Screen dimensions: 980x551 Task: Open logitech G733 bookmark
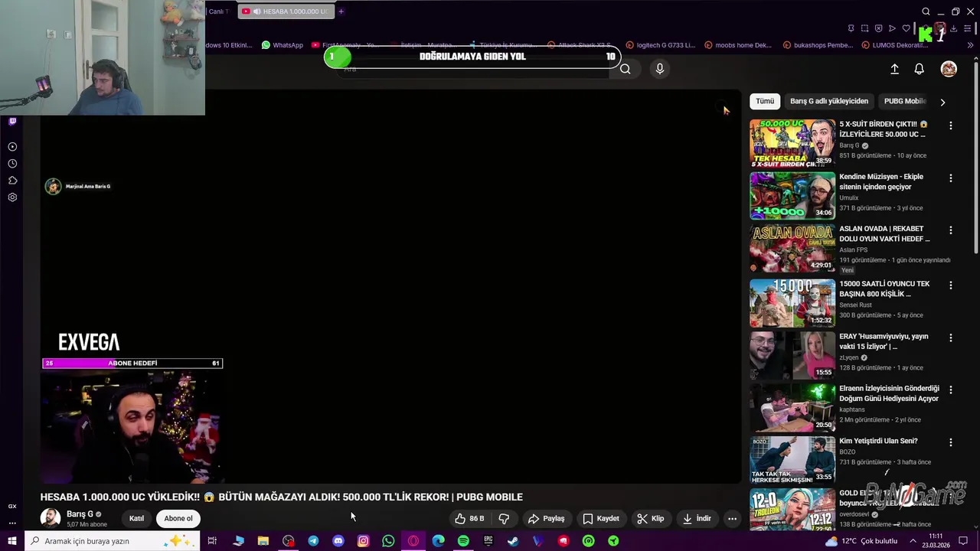(661, 45)
